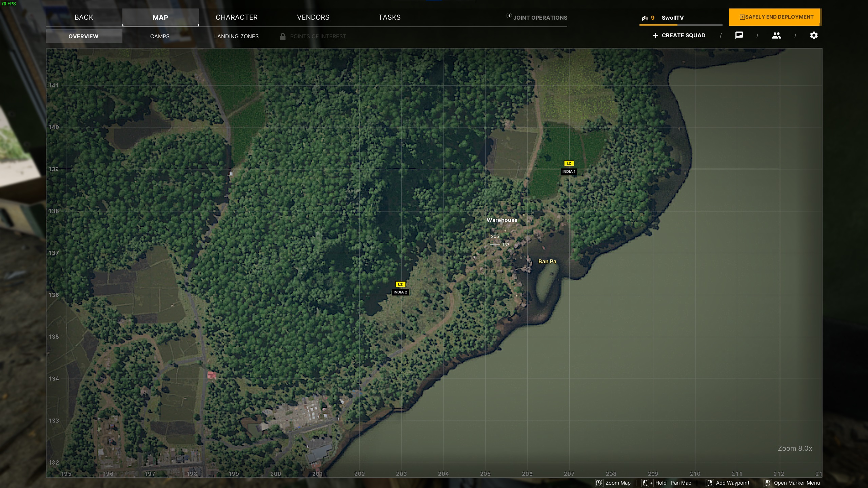
Task: Open the settings gear icon
Action: [814, 35]
